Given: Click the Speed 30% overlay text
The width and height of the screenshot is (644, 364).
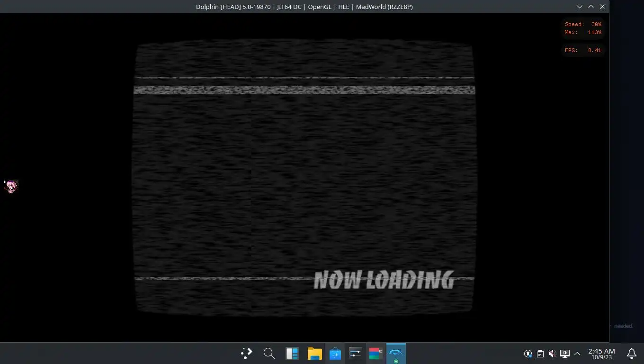Looking at the screenshot, I should click(x=583, y=24).
